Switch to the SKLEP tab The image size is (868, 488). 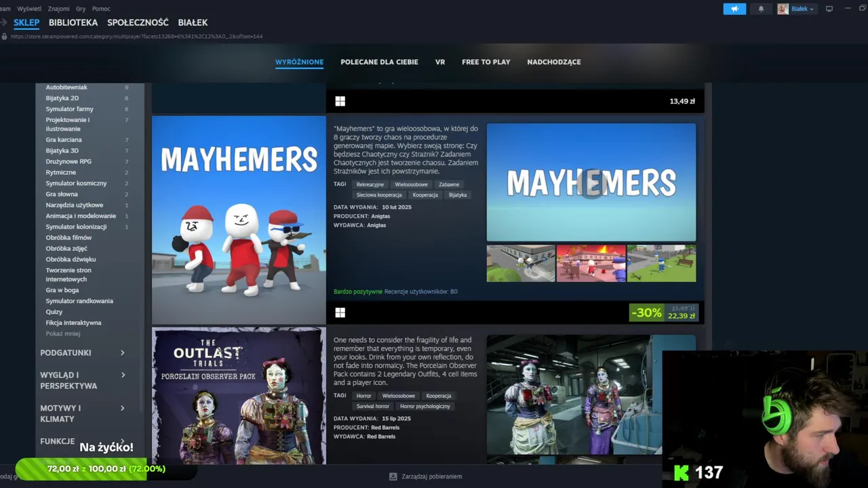pyautogui.click(x=26, y=22)
